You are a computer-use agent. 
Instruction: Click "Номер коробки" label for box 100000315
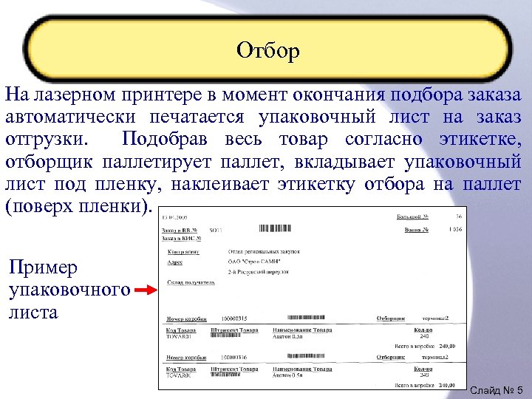[x=186, y=319]
